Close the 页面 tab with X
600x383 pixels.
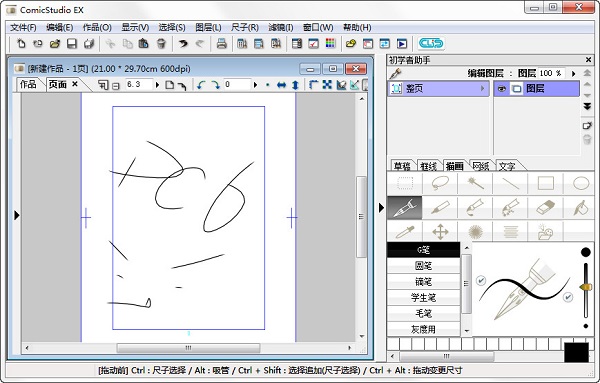pos(75,84)
